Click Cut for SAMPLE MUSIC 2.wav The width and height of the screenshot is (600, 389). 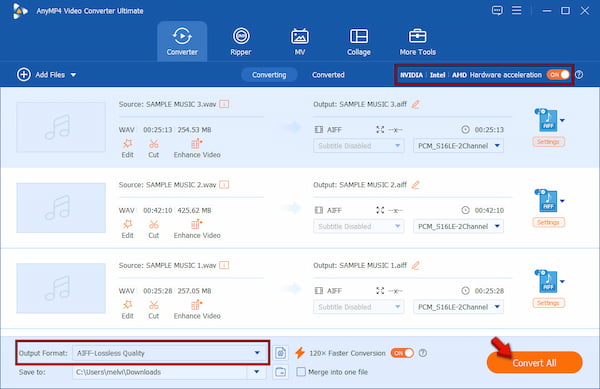tap(153, 229)
